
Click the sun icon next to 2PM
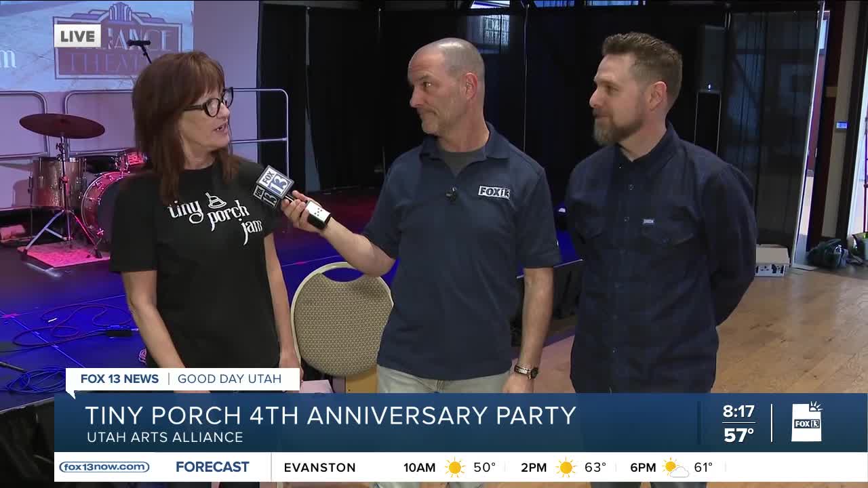point(566,468)
